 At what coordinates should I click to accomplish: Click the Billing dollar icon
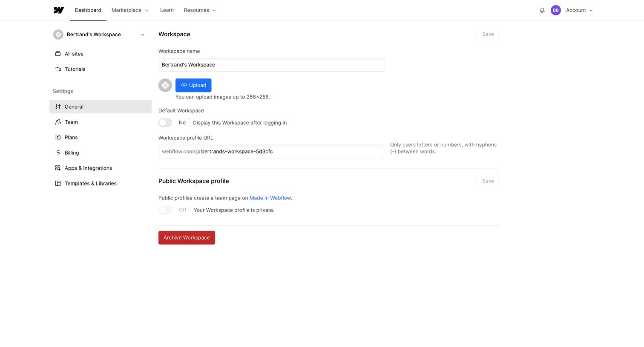click(58, 153)
